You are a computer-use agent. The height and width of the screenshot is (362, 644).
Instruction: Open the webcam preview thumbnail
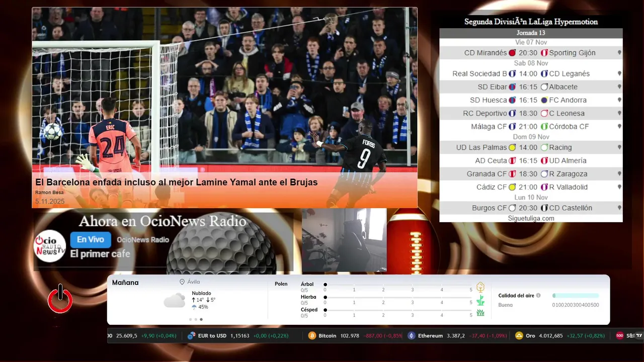point(344,240)
